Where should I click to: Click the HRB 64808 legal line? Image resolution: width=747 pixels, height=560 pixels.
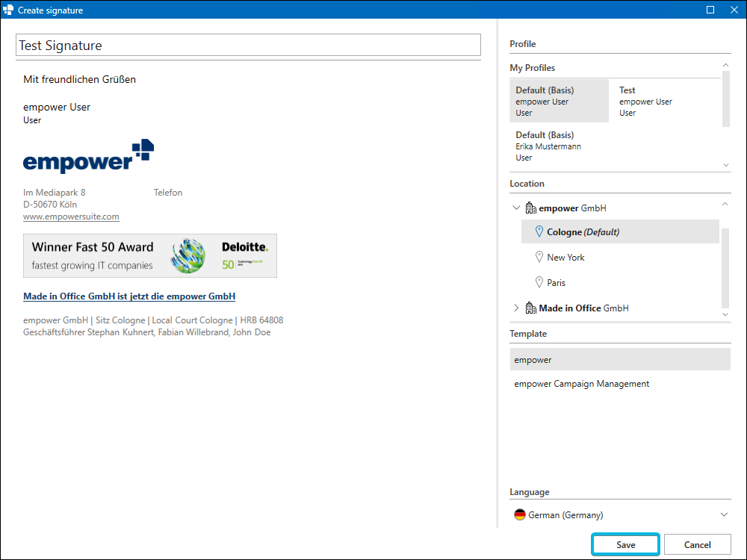(x=261, y=320)
